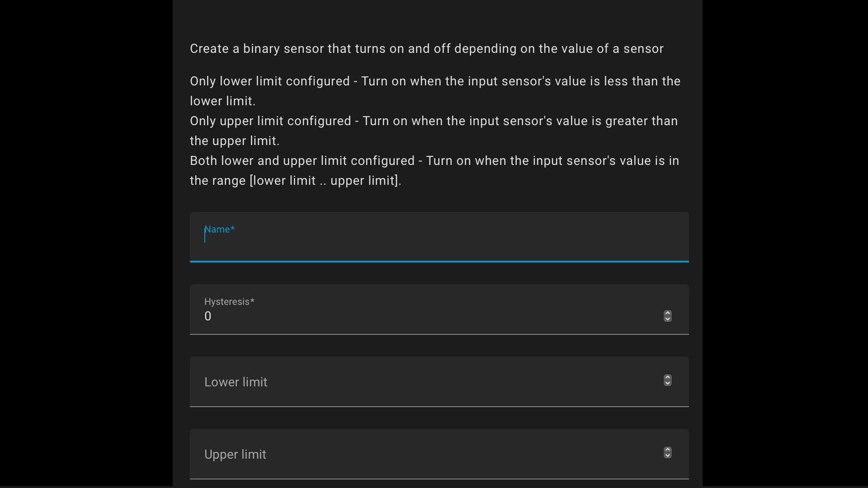Image resolution: width=868 pixels, height=488 pixels.
Task: Click the '[lower limit .. upper limit]' range text
Action: tap(325, 181)
